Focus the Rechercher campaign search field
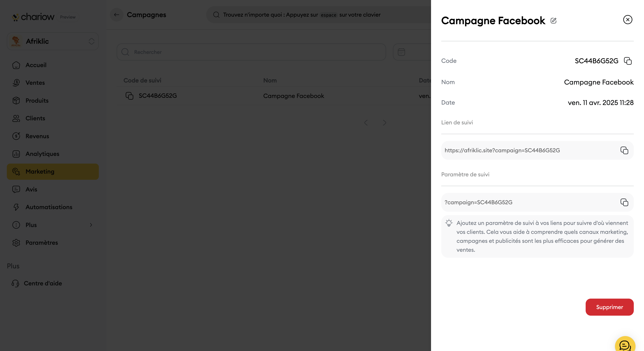Screen dimensions: 644x351 pyautogui.click(x=251, y=52)
